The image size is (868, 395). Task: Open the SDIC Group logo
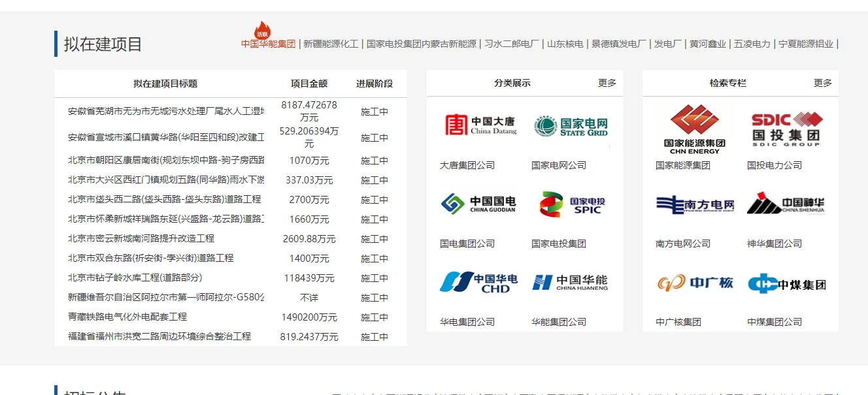[x=786, y=129]
